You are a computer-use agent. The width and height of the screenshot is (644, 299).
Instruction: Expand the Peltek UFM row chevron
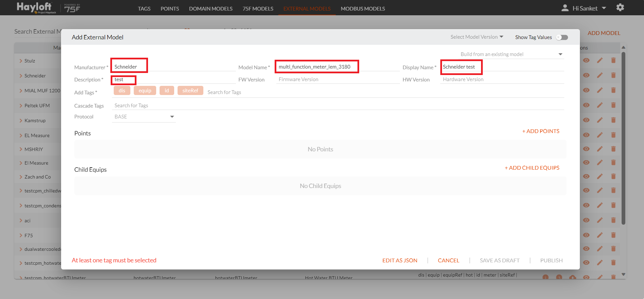coord(21,106)
